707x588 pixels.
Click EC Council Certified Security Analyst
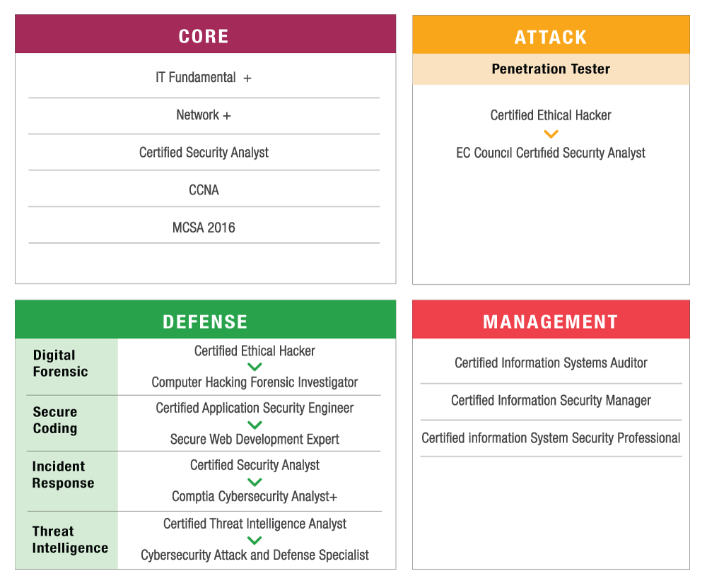[551, 153]
